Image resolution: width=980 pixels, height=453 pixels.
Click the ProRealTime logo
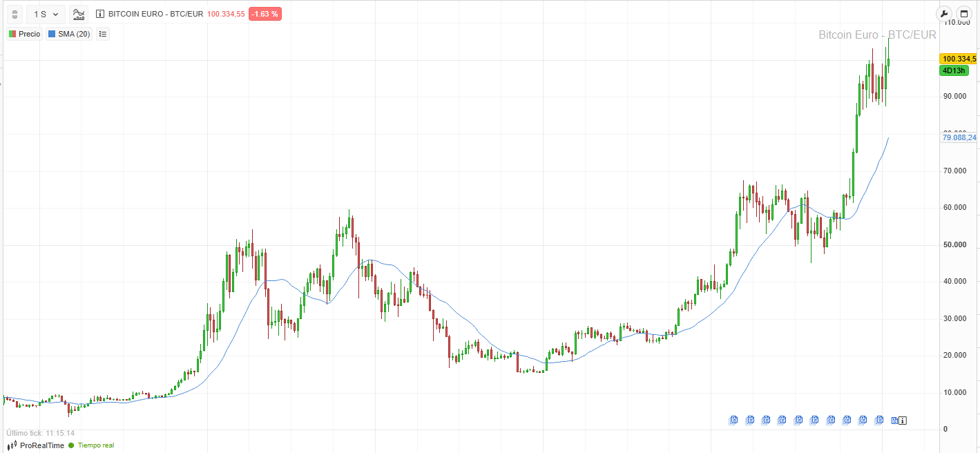tap(36, 445)
